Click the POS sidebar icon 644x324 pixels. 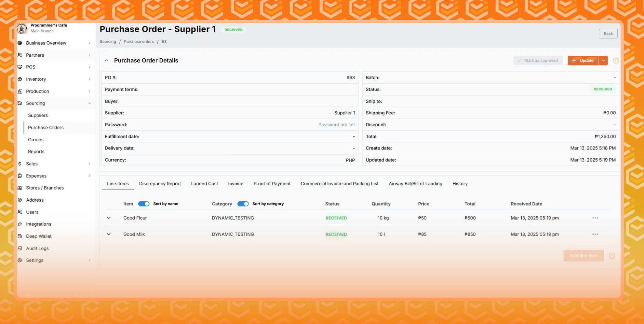pos(20,67)
